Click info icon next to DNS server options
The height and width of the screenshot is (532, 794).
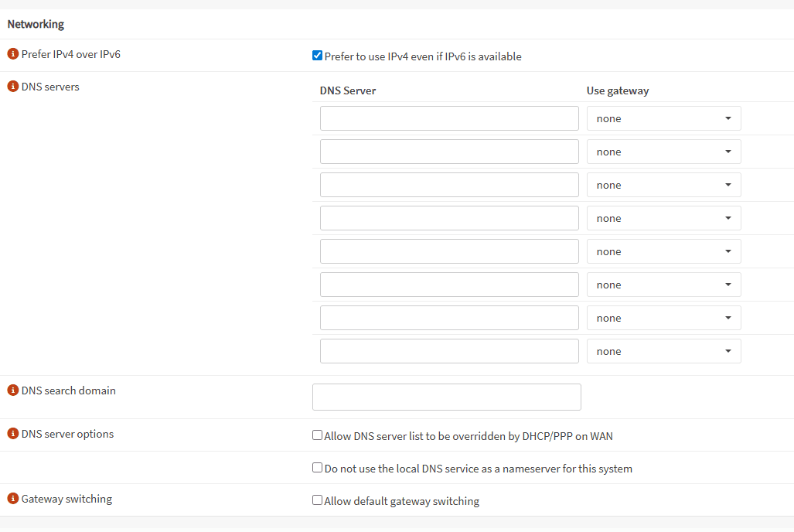(12, 434)
